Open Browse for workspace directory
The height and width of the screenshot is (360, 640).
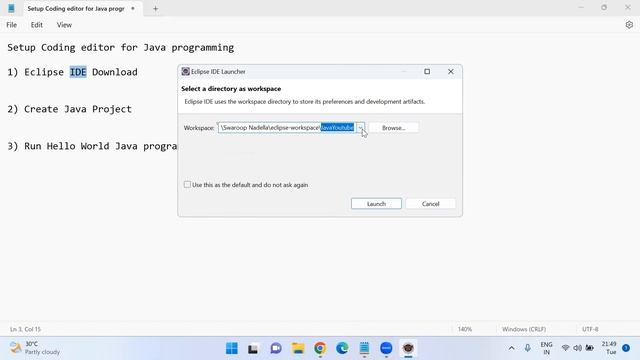pos(393,128)
